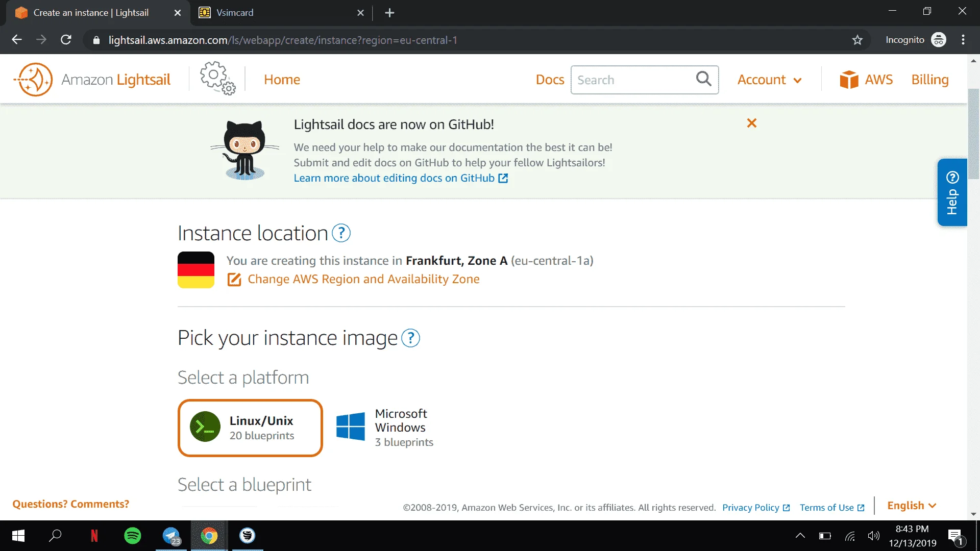Click the browser back arrow
980x551 pixels.
click(x=17, y=40)
